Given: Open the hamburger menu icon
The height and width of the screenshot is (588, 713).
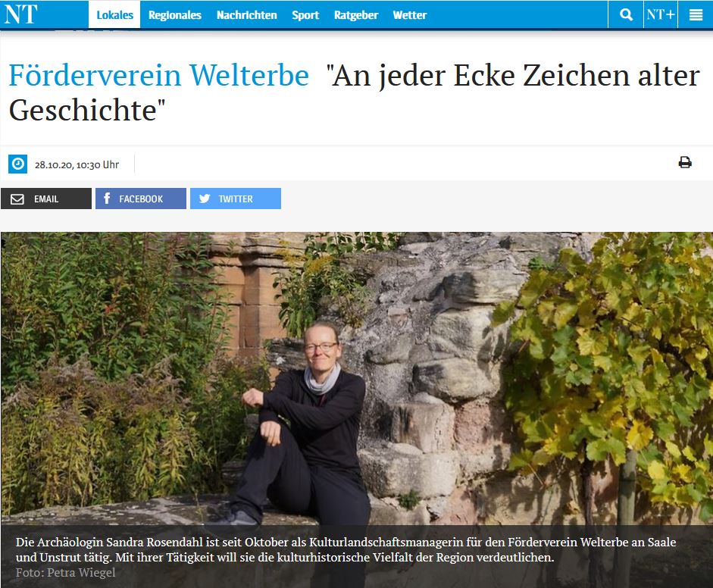Looking at the screenshot, I should (x=696, y=15).
